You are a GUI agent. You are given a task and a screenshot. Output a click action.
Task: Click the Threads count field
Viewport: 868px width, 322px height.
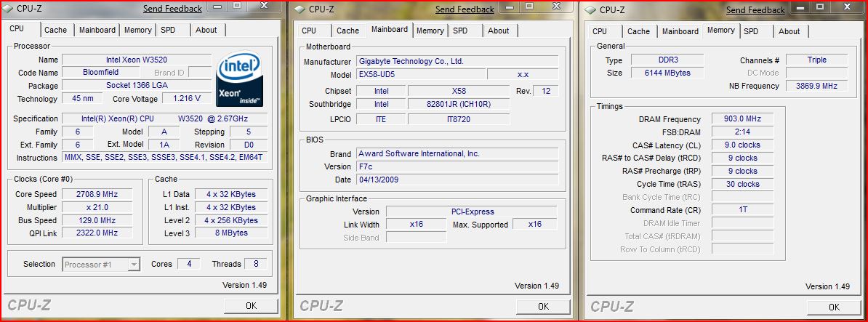256,264
